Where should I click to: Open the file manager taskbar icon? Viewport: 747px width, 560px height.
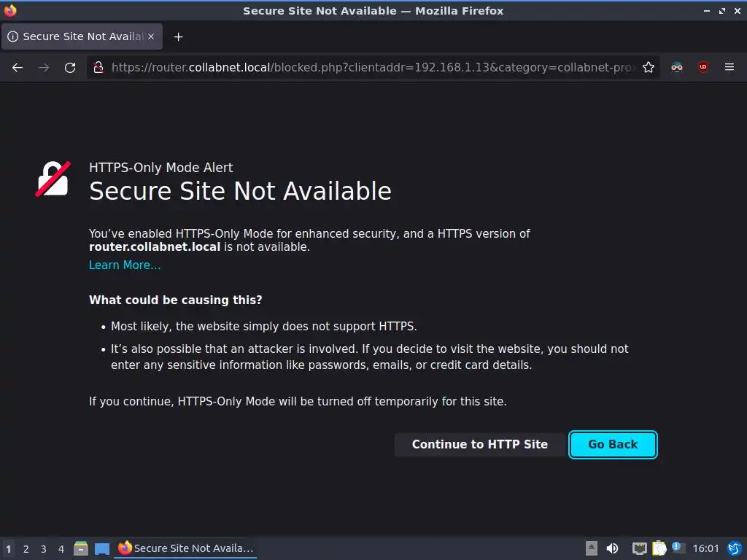[81, 548]
